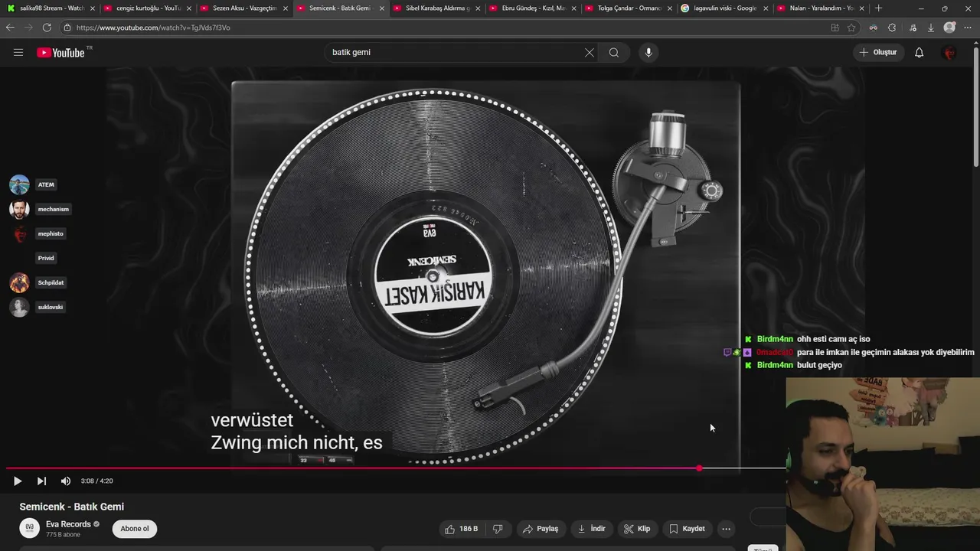Viewport: 980px width, 551px height.
Task: Open the Eva Records channel link
Action: tap(68, 524)
